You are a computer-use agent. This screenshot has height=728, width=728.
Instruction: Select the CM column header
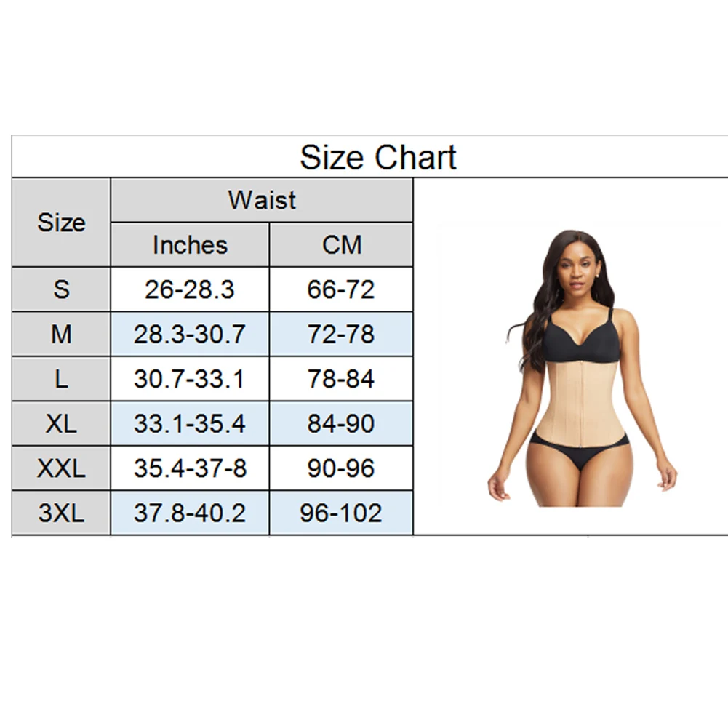click(x=341, y=245)
